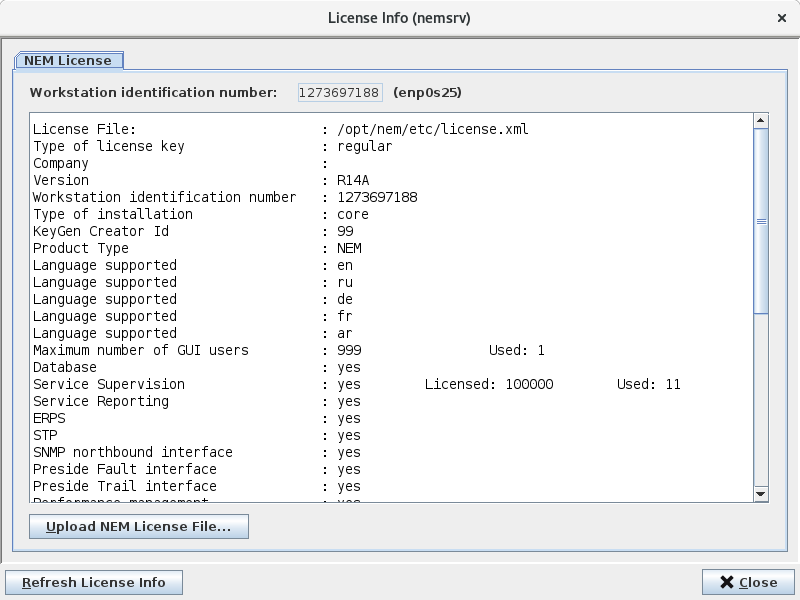This screenshot has height=600, width=800.
Task: Click the Workstation identification number field
Action: [x=340, y=93]
